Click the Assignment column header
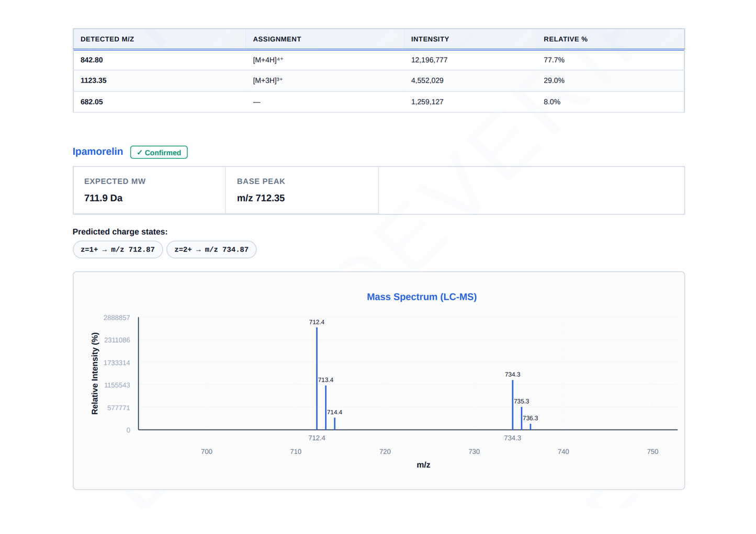The image size is (756, 534). tap(277, 39)
